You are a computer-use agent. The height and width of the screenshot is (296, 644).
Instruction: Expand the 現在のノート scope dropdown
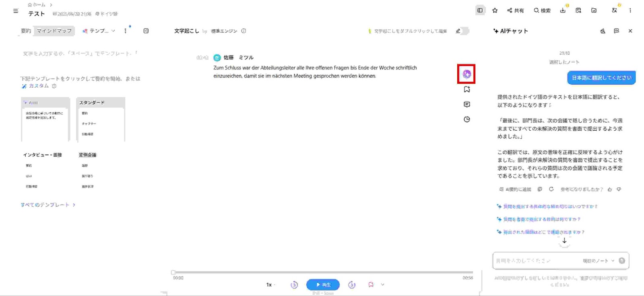pyautogui.click(x=599, y=261)
